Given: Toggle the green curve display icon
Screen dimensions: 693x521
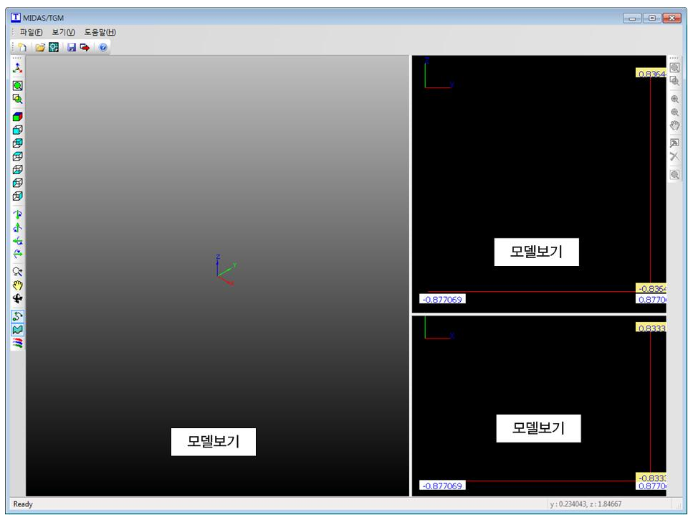Looking at the screenshot, I should click(18, 316).
